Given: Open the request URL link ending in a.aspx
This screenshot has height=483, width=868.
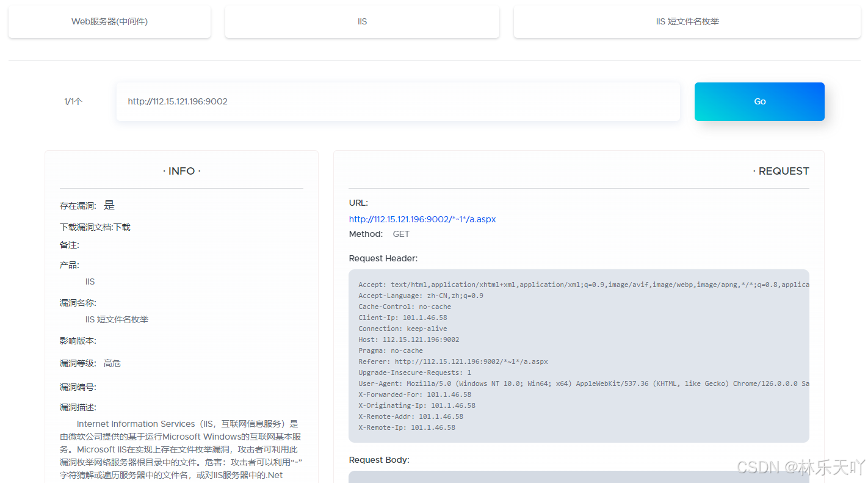Looking at the screenshot, I should coord(422,219).
